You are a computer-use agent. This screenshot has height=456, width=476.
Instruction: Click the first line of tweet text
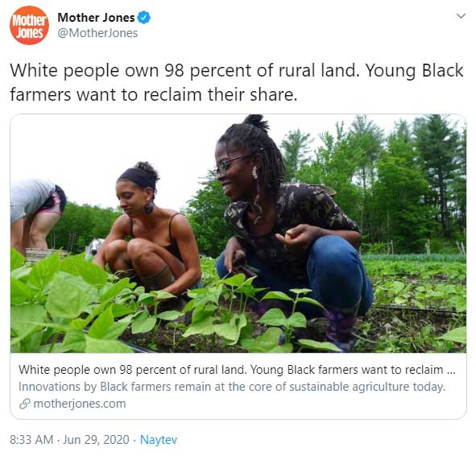(x=237, y=70)
